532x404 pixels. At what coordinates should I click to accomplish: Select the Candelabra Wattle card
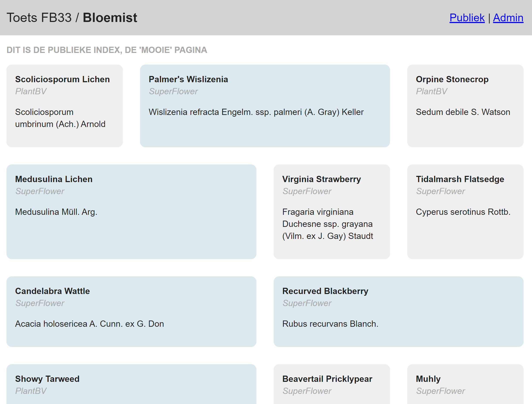click(x=131, y=311)
